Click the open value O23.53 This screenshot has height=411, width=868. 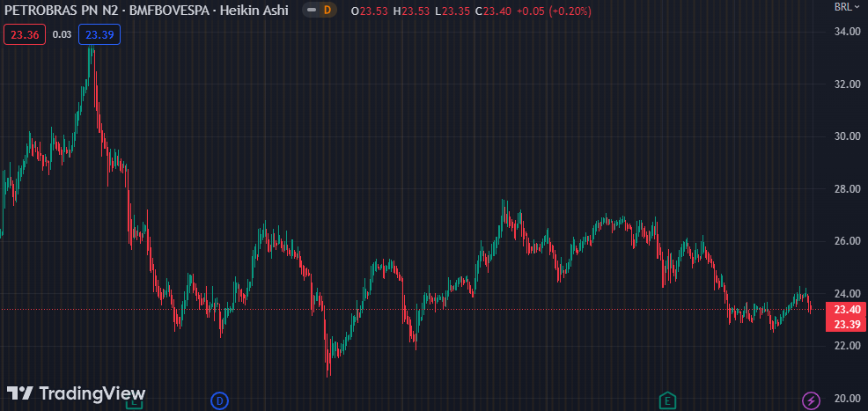click(x=369, y=11)
